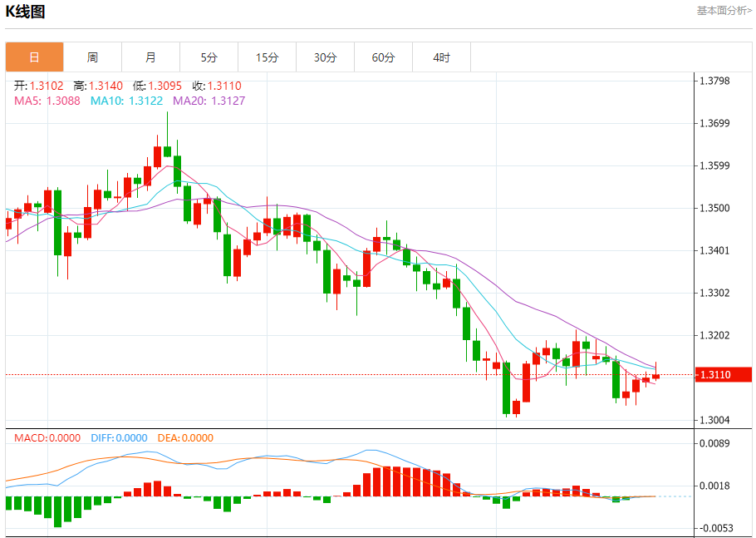Viewport: 756px width, 538px height.
Task: Switch to the 4时 chart tab
Action: tap(441, 57)
